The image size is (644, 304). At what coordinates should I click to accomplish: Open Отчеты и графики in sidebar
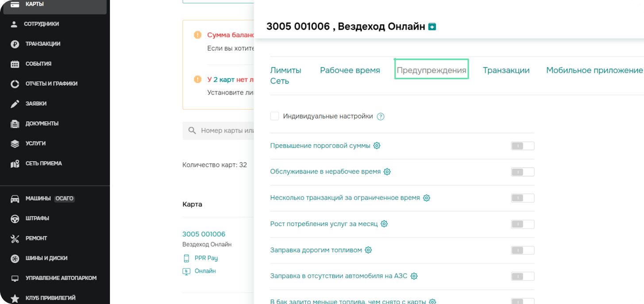coord(51,84)
